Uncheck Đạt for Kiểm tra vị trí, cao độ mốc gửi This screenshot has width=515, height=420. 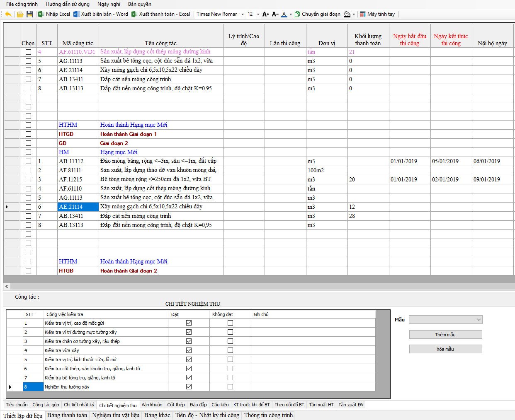189,323
